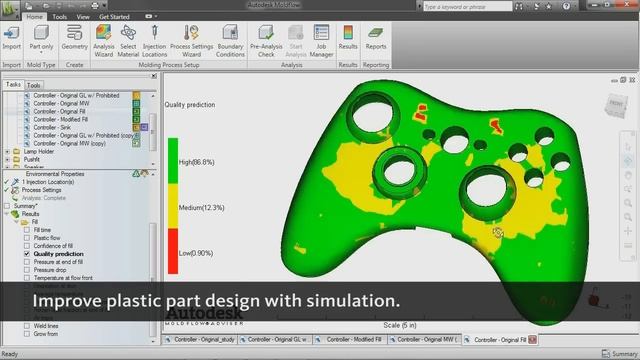The width and height of the screenshot is (640, 360).
Task: Click the result icon beside Controller - Sink
Action: tap(136, 127)
